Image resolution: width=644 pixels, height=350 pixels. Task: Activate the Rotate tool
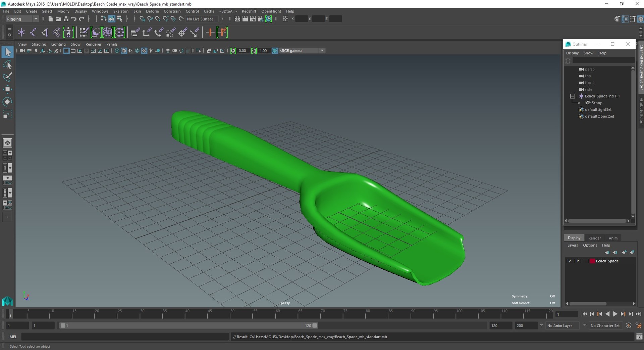[x=7, y=102]
